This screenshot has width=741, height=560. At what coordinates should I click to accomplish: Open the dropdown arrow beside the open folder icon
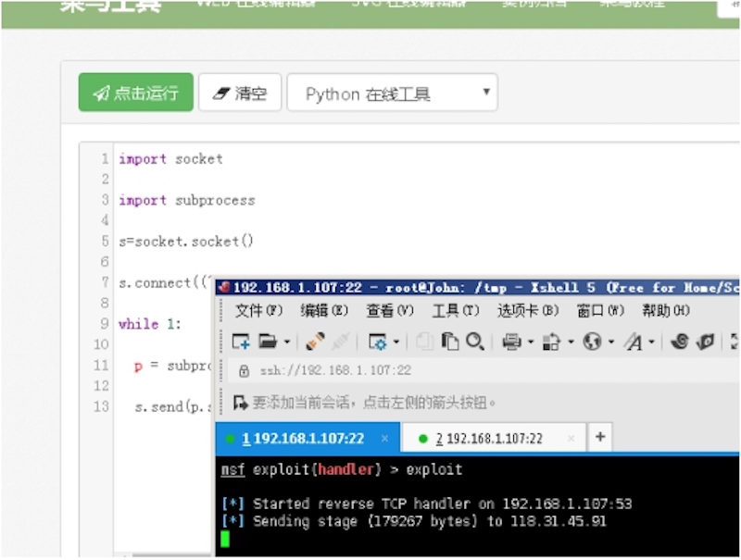[x=287, y=342]
